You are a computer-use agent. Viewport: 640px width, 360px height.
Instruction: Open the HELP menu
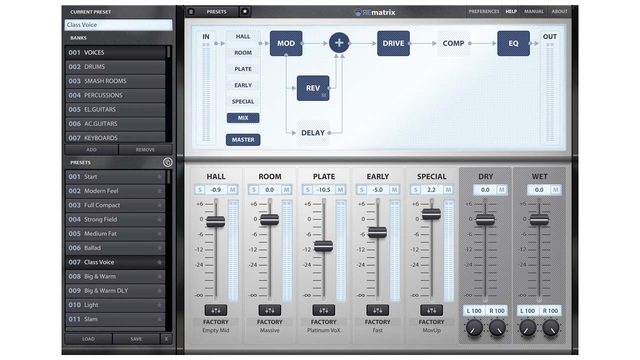(x=511, y=11)
